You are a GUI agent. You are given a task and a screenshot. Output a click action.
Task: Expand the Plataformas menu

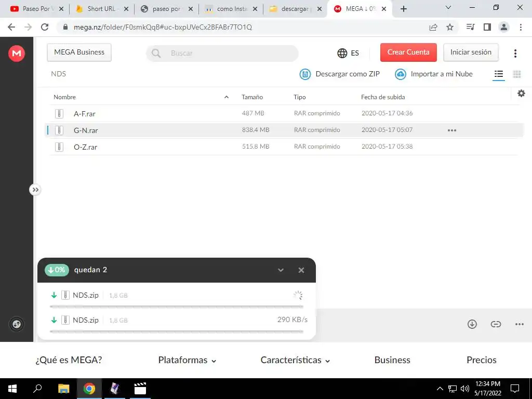(x=187, y=360)
